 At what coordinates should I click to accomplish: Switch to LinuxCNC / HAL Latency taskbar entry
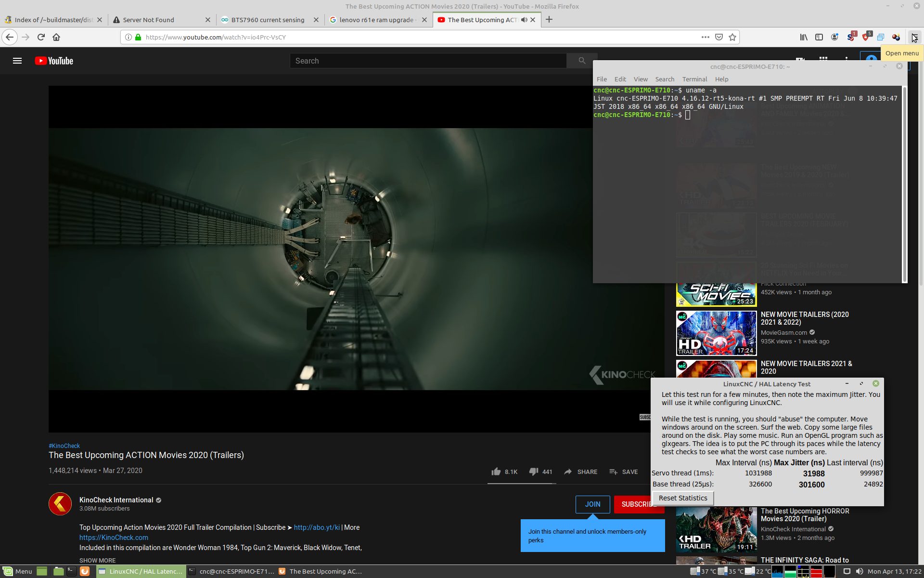click(141, 571)
